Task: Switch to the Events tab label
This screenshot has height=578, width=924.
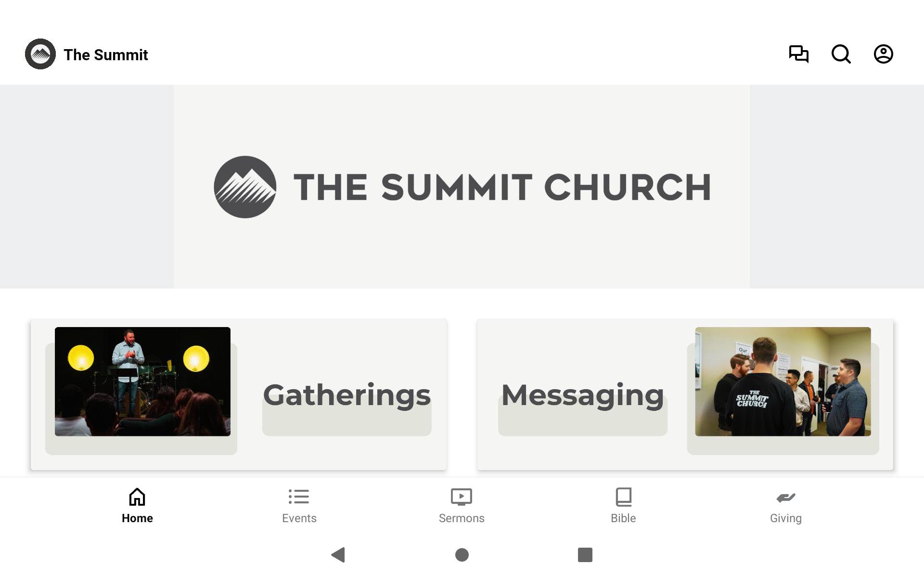Action: coord(299,518)
